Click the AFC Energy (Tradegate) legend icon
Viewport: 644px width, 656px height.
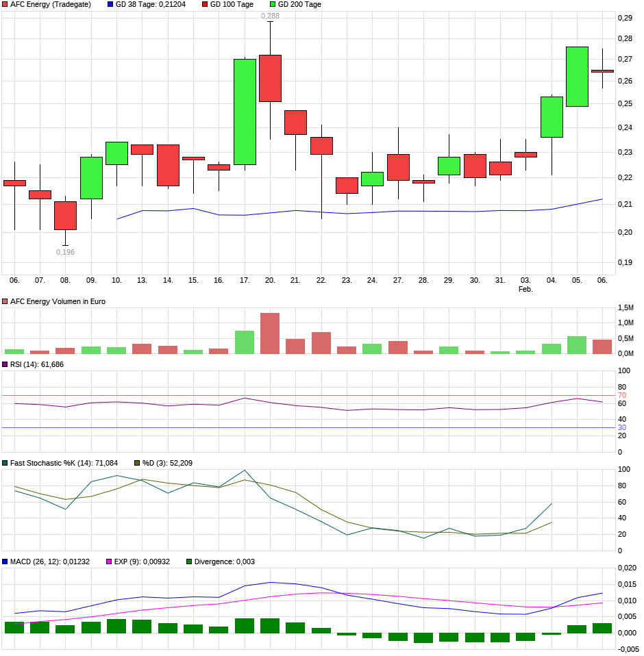[x=5, y=5]
